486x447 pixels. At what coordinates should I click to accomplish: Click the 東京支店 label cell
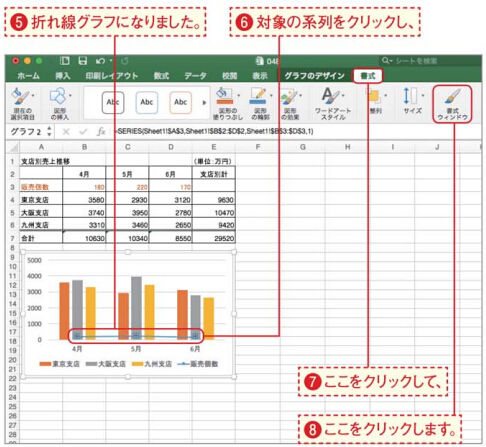[41, 200]
